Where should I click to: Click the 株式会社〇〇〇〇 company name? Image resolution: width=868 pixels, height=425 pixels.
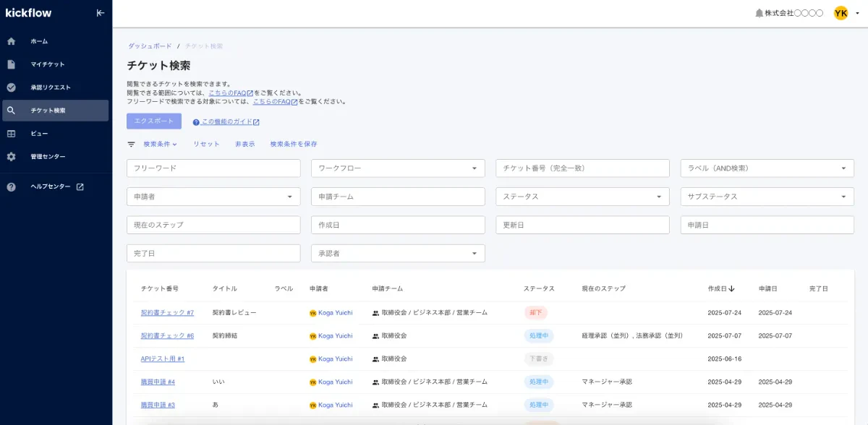click(794, 13)
